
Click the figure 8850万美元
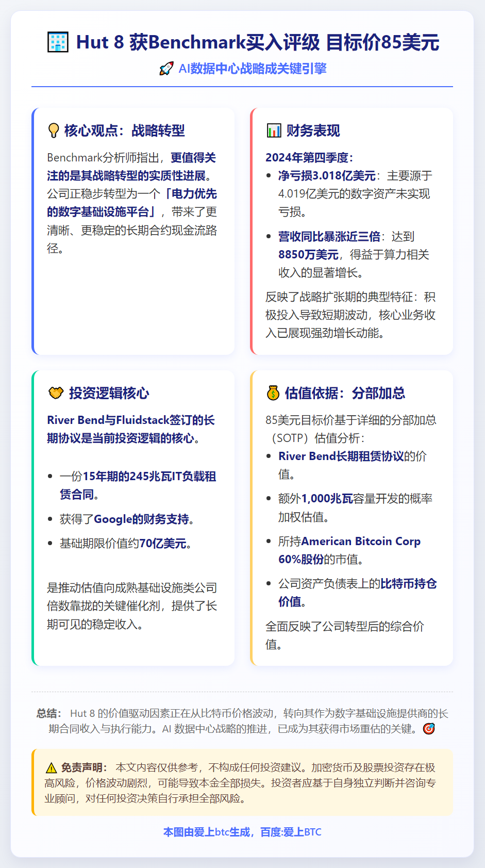pos(308,254)
